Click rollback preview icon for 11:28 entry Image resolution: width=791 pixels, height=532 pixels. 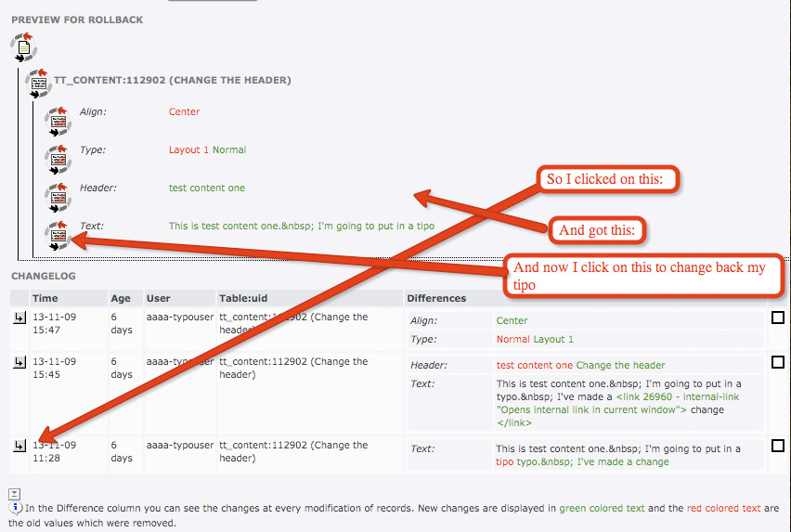[x=19, y=447]
